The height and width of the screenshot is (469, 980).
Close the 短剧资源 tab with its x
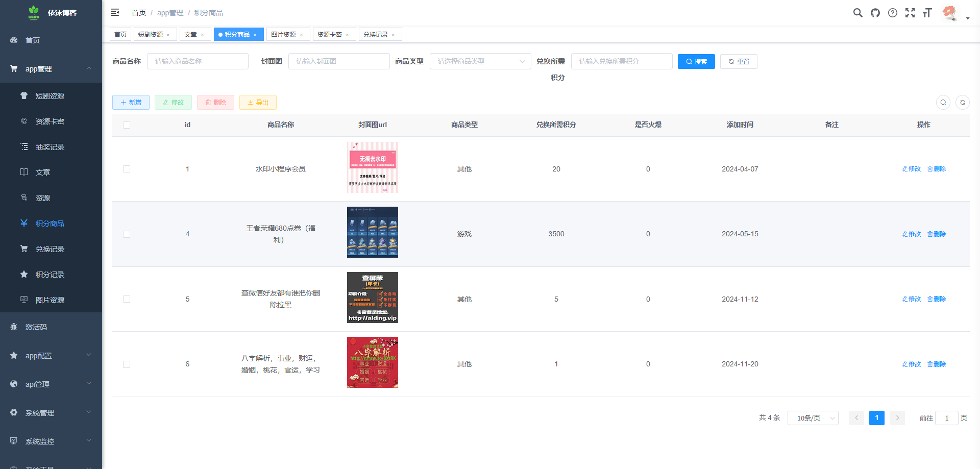click(x=168, y=35)
